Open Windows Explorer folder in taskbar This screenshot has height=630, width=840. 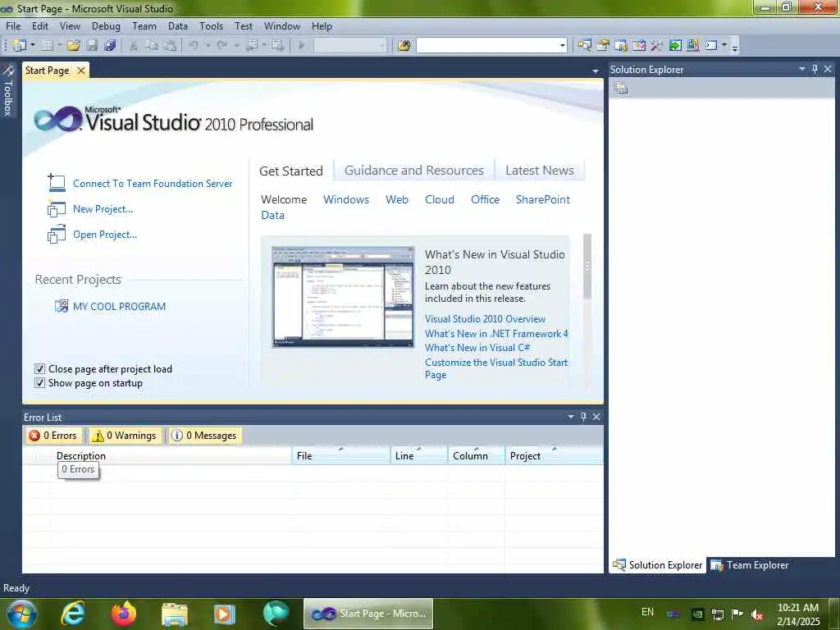(x=175, y=614)
